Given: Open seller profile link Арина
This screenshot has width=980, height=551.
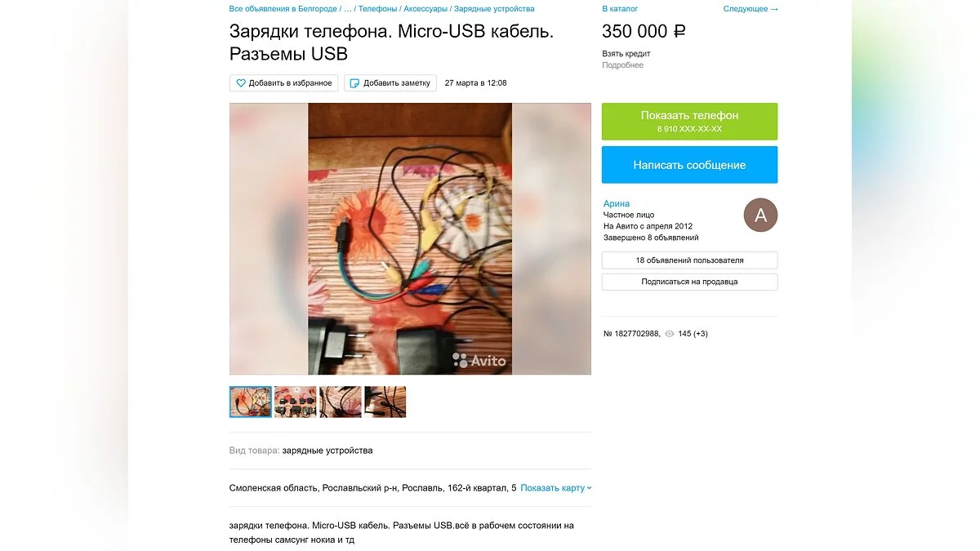Looking at the screenshot, I should point(617,204).
